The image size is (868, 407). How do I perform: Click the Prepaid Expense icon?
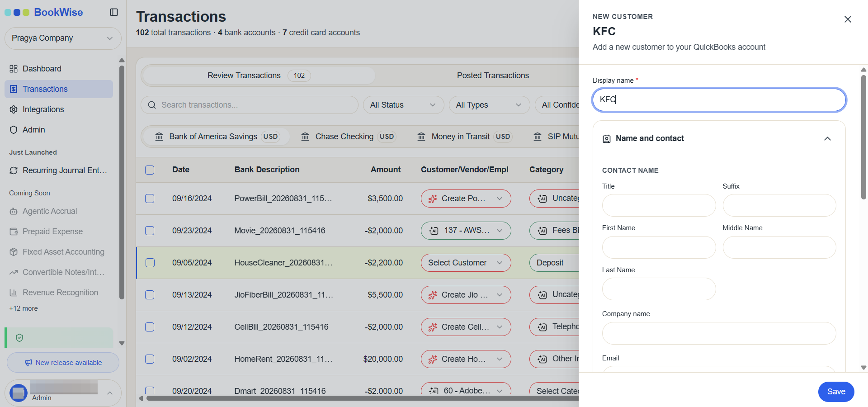[14, 232]
